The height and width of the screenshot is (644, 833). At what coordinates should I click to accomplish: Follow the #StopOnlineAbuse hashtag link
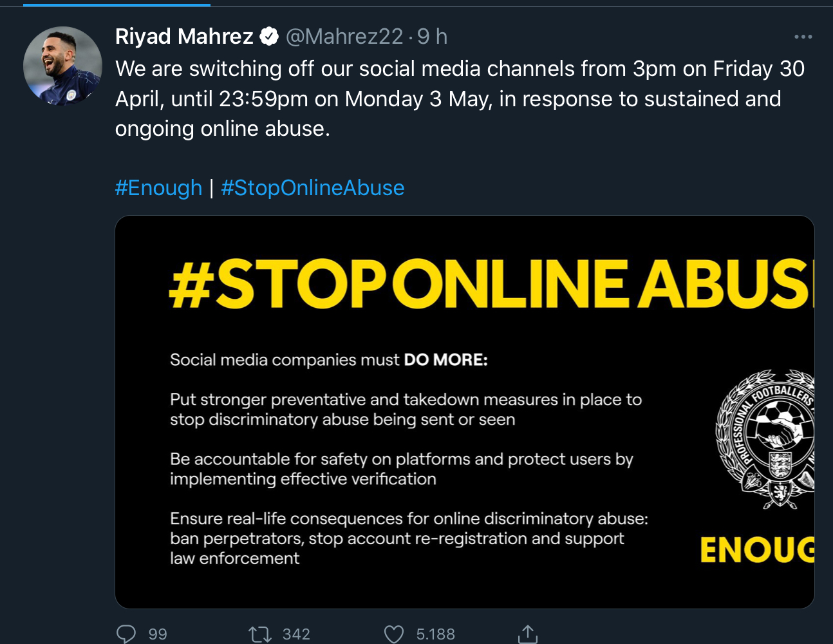pos(312,187)
